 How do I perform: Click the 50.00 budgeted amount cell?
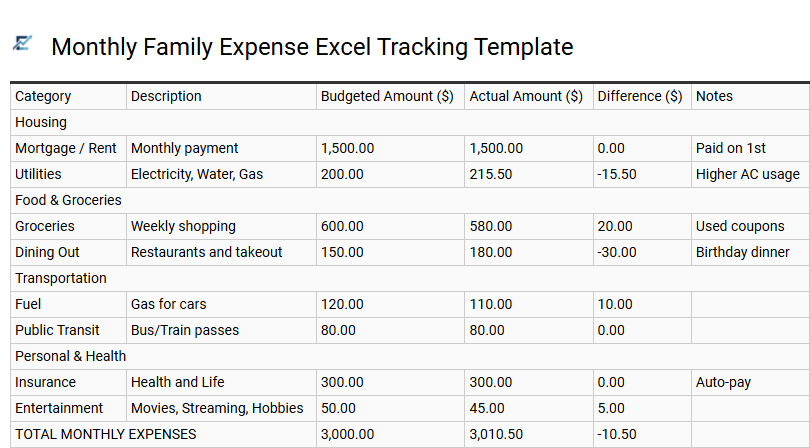click(391, 408)
